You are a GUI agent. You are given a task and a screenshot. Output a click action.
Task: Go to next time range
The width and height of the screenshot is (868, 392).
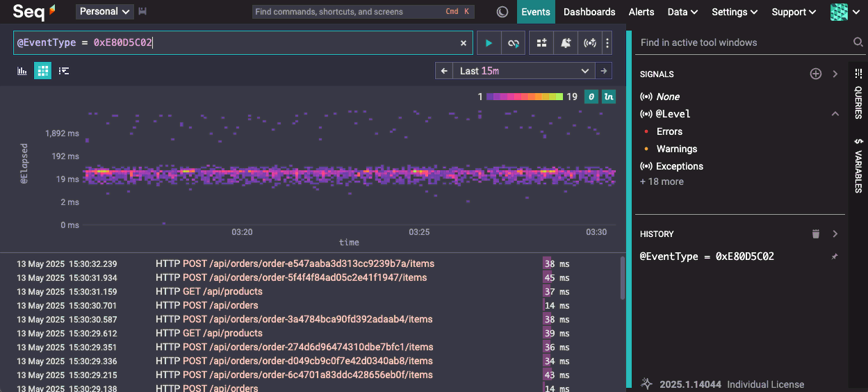(x=604, y=71)
